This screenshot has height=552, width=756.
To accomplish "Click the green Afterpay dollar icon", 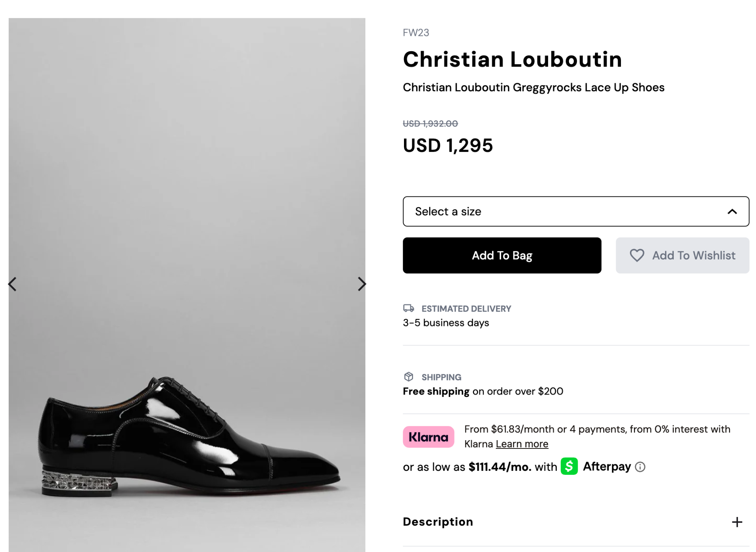I will [x=569, y=467].
